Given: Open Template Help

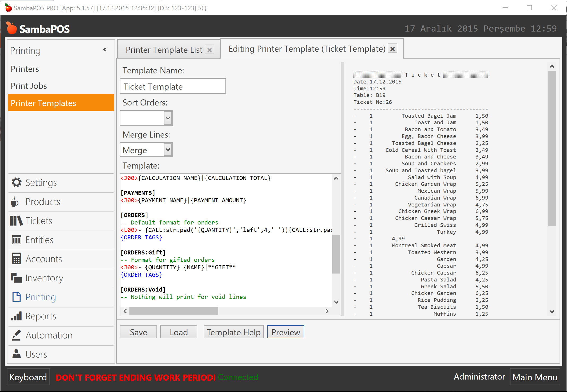Looking at the screenshot, I should pyautogui.click(x=233, y=332).
